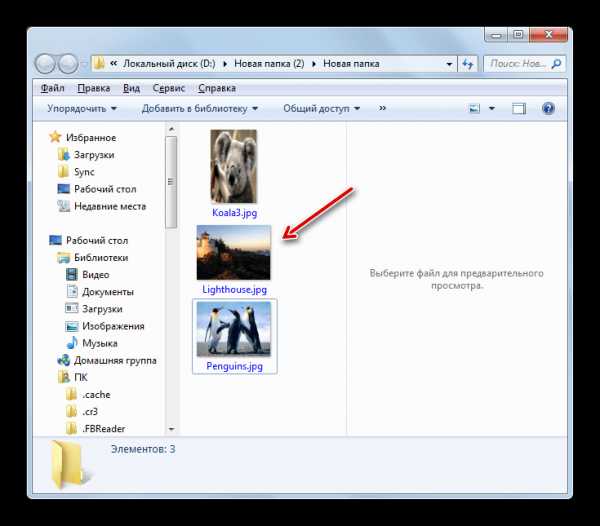Click the Видео library icon
This screenshot has height=526, width=600.
coord(72,275)
